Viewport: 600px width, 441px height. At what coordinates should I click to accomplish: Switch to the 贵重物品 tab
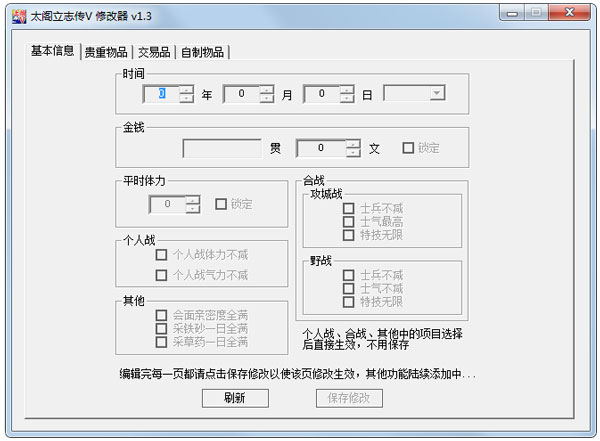point(105,52)
